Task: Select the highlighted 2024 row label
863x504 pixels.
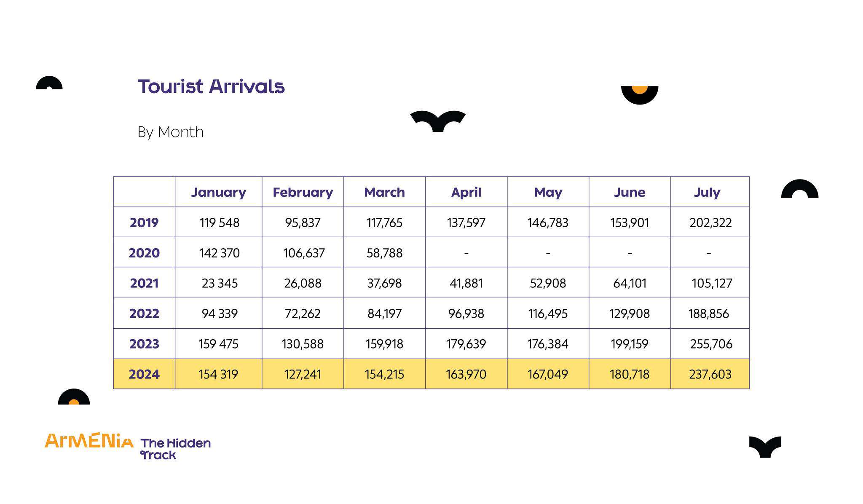Action: (x=144, y=374)
